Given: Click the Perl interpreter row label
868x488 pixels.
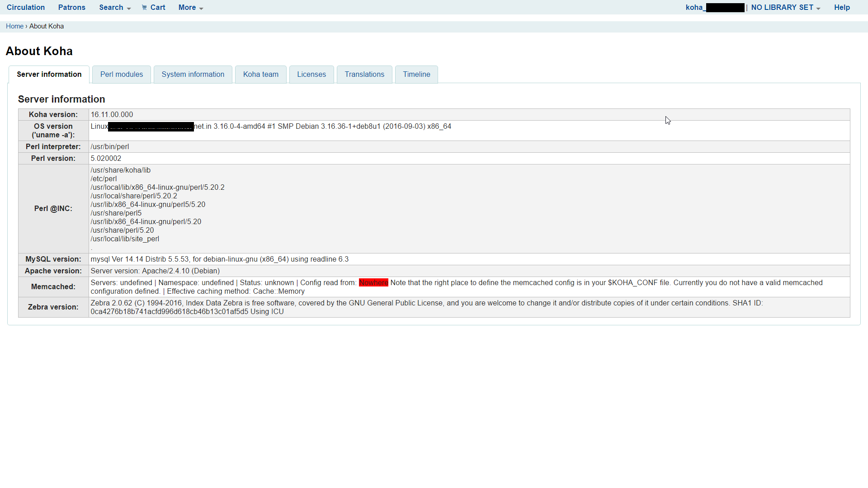Looking at the screenshot, I should point(53,147).
